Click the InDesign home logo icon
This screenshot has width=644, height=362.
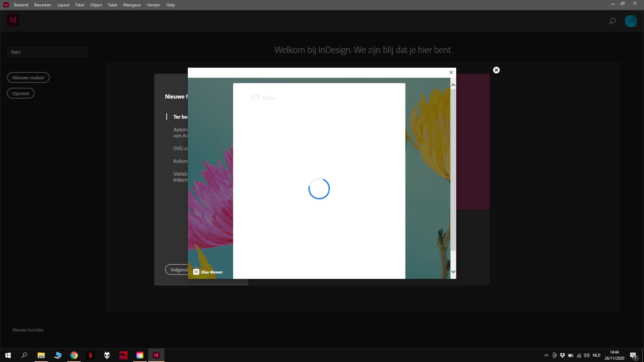point(13,20)
